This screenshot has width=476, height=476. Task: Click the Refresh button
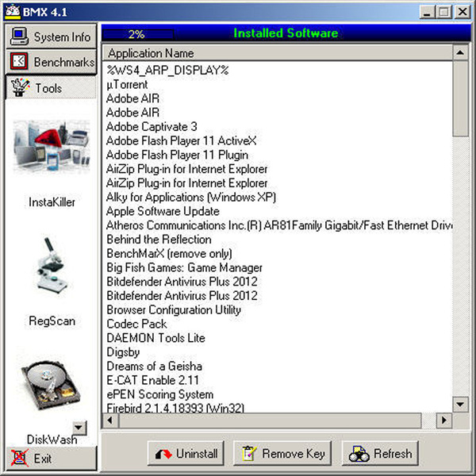[380, 454]
